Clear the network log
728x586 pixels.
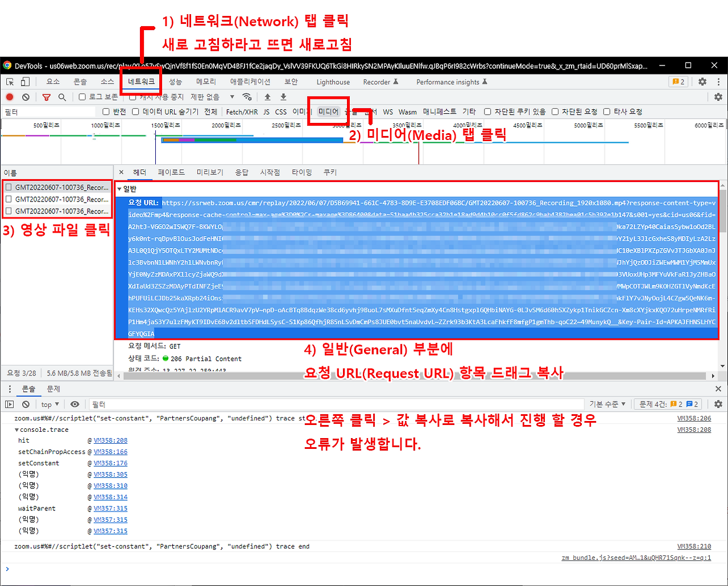coord(26,97)
